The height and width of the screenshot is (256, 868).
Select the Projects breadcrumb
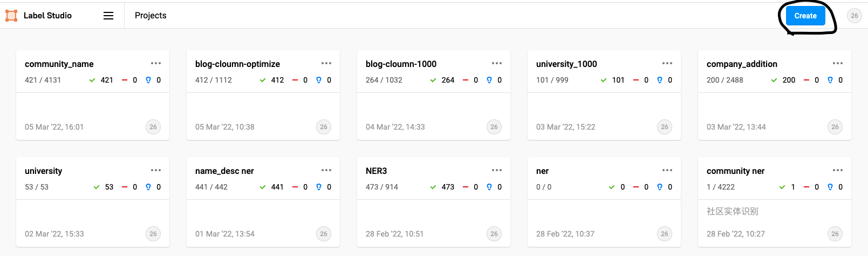(151, 16)
